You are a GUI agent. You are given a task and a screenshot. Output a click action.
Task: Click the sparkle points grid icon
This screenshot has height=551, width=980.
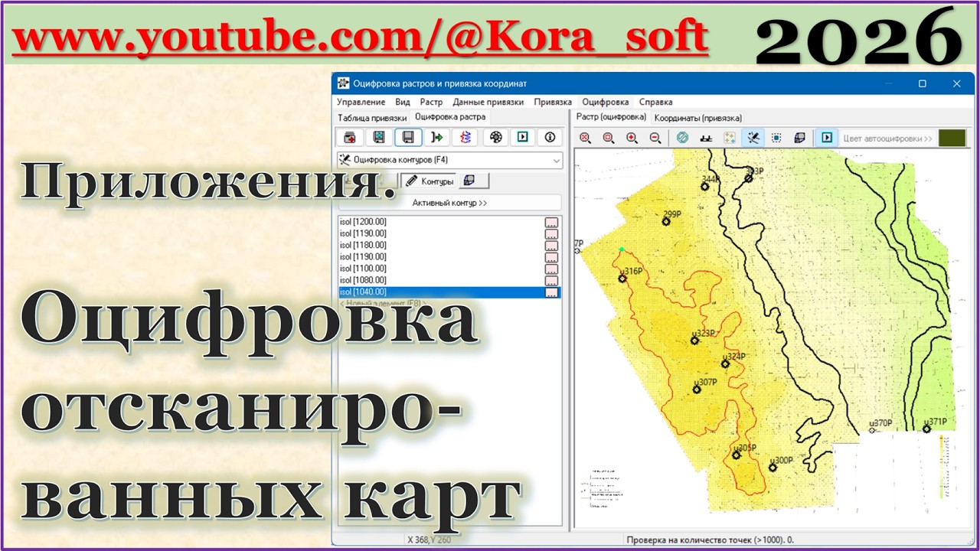tap(730, 138)
